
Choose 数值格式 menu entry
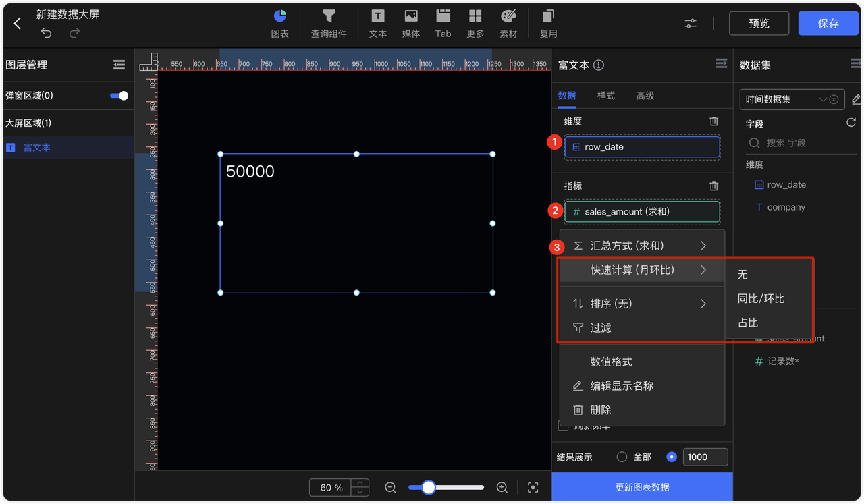[x=642, y=362]
